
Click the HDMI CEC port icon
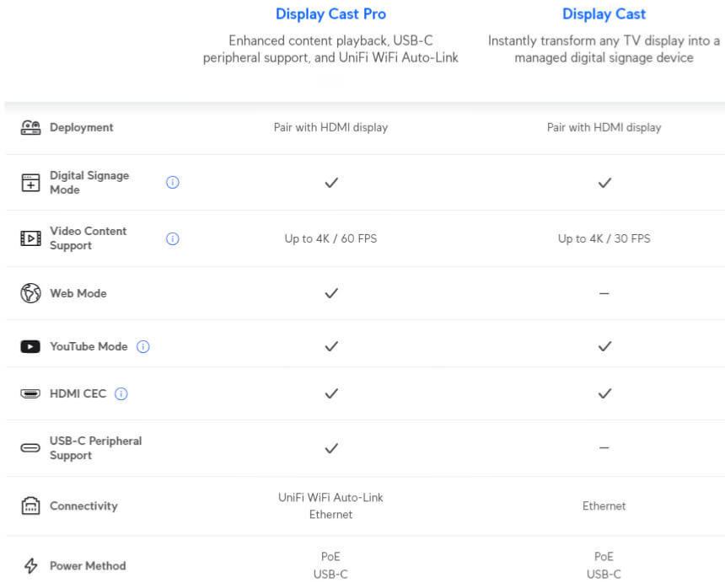(x=30, y=393)
